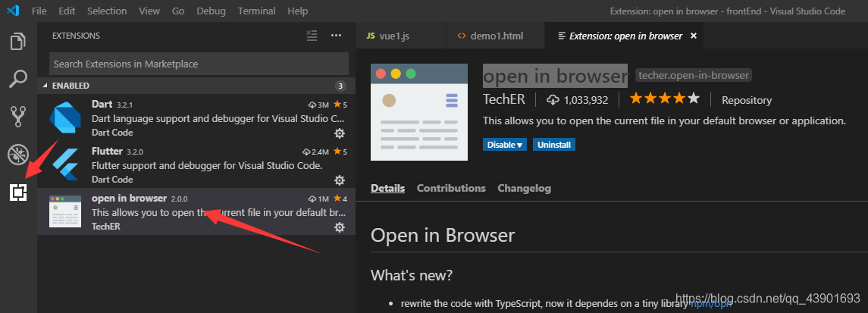Select the Dart extension in list

(196, 117)
